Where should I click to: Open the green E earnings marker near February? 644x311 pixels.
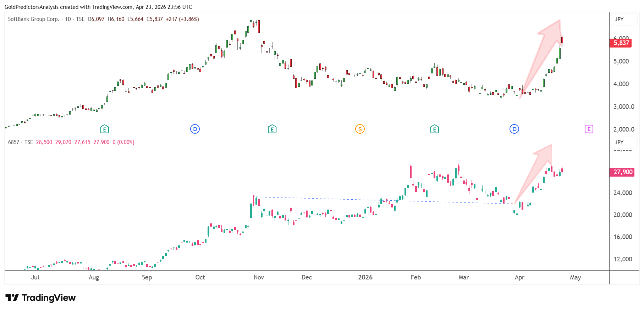434,129
